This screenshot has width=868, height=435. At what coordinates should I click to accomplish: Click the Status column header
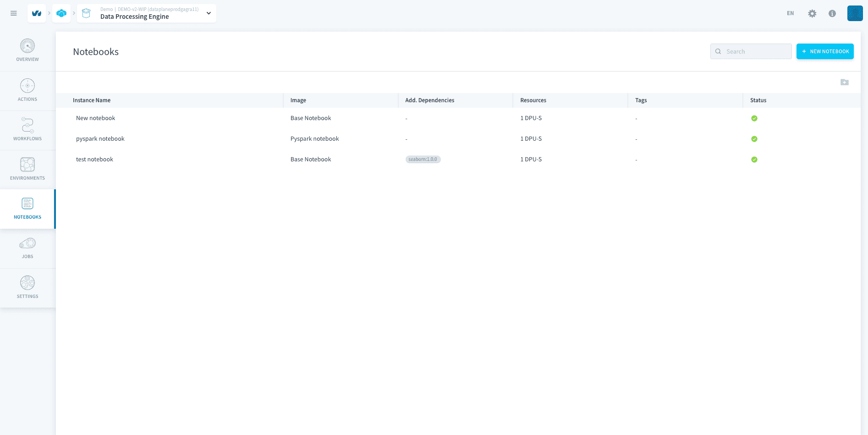758,100
